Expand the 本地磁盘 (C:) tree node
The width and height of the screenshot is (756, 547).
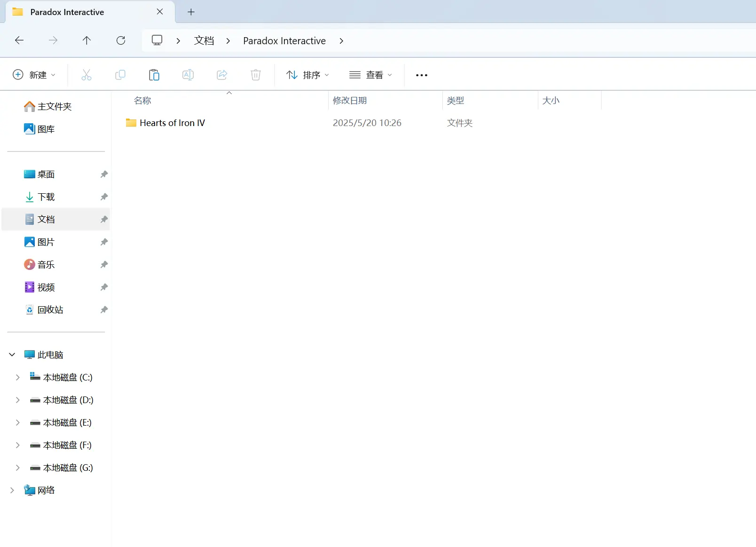(18, 377)
